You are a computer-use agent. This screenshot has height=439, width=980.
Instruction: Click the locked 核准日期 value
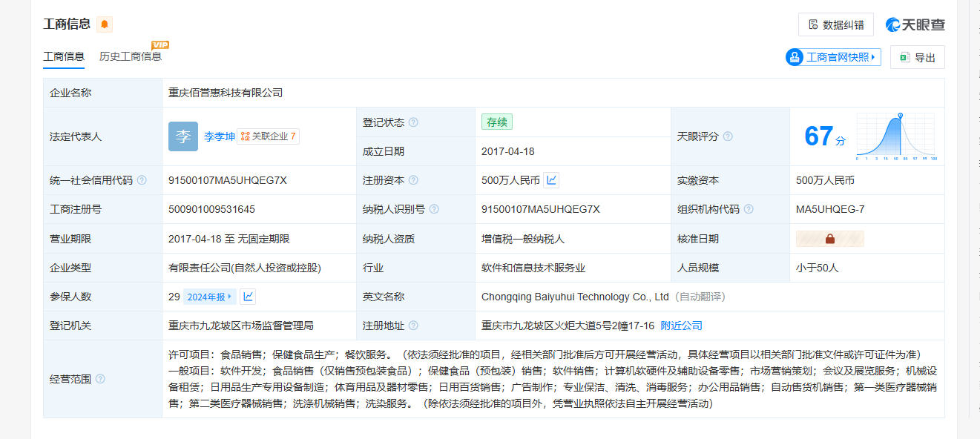[x=829, y=239]
